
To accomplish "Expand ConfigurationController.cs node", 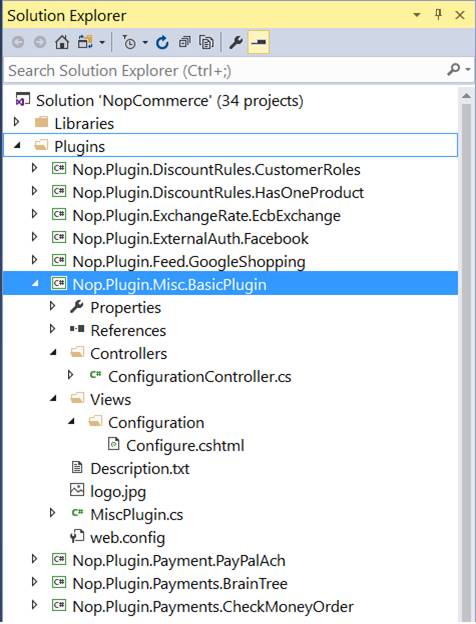I will (70, 375).
